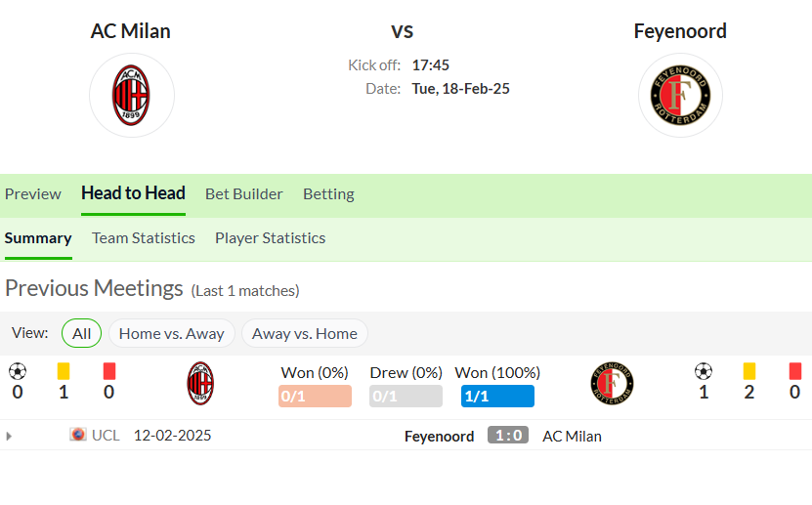Screen dimensions: 812x505
Task: Select the All view filter
Action: (x=81, y=333)
